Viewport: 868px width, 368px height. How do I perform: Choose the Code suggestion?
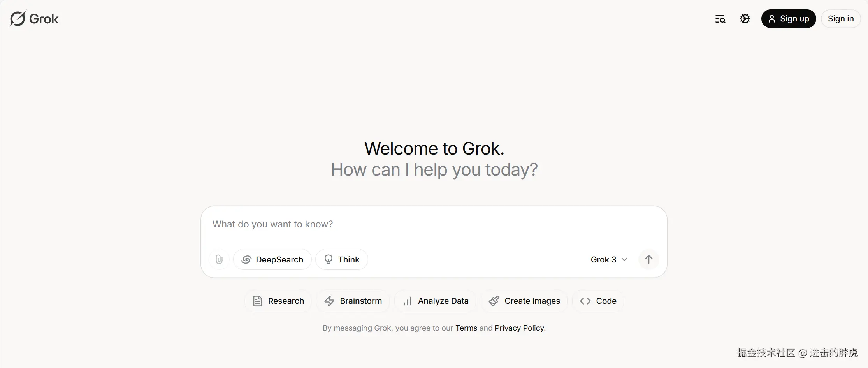click(598, 301)
